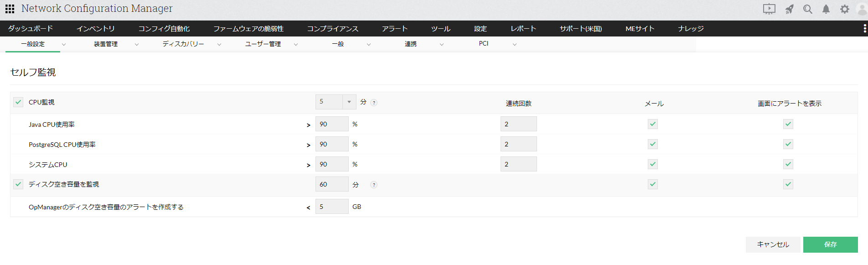Click the キャンセル button
Viewport: 868px width, 265px height.
pos(773,244)
